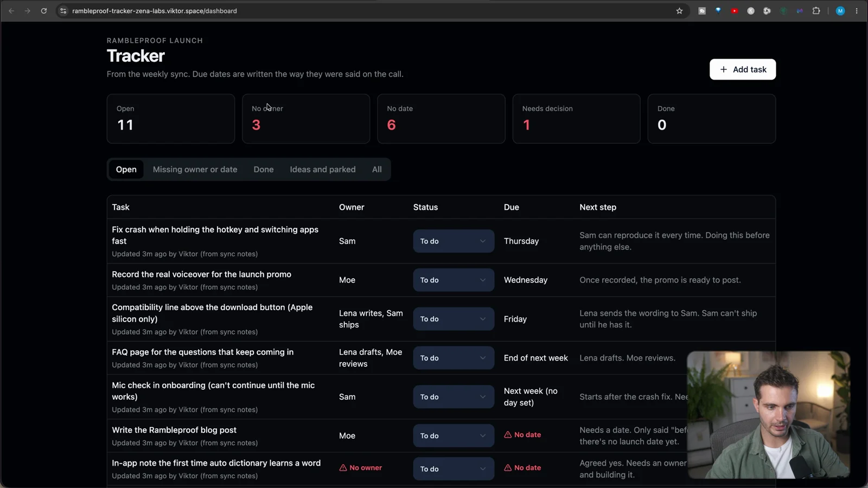The width and height of the screenshot is (868, 488).
Task: Switch to Ideas and parked tab
Action: (x=323, y=170)
